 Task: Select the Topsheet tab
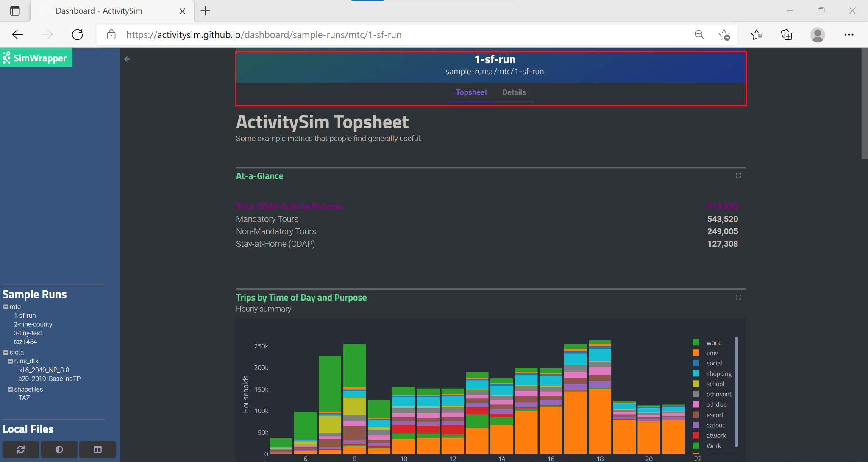(471, 92)
